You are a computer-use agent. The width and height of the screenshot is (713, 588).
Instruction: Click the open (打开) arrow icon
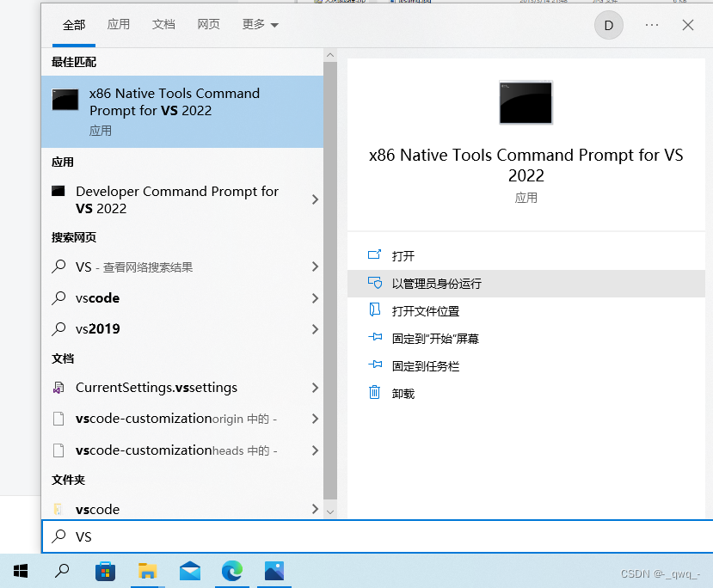[374, 254]
